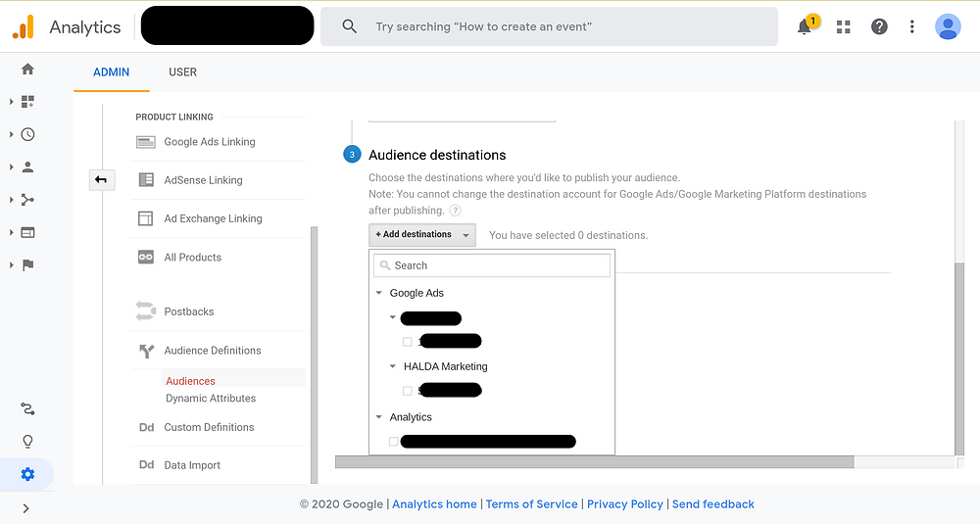Click the Ad Exchange Linking icon
980x524 pixels.
click(146, 218)
